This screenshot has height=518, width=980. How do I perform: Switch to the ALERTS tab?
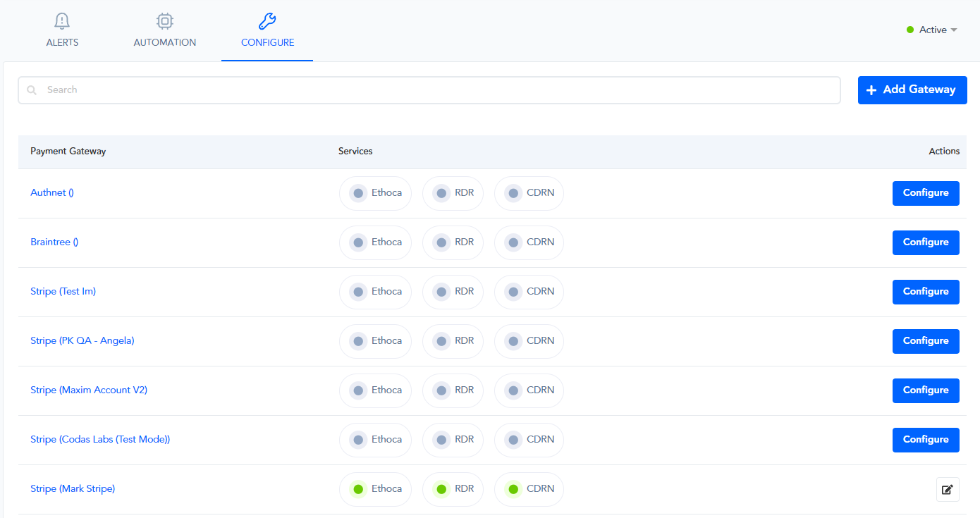pyautogui.click(x=62, y=42)
